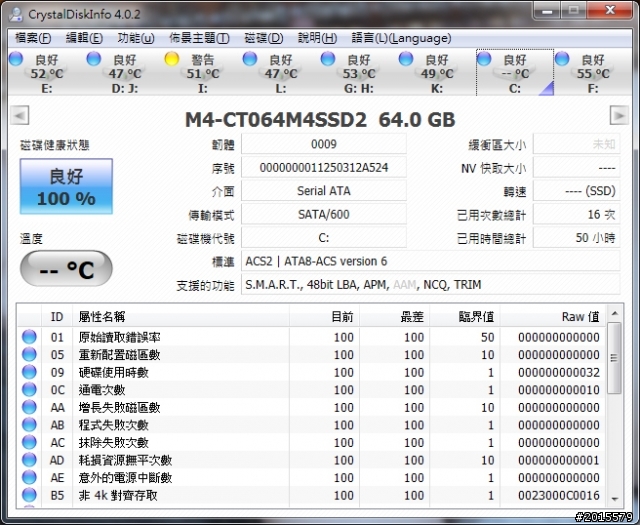Click status orb of attribute 0C row
This screenshot has width=640, height=525.
[29, 389]
